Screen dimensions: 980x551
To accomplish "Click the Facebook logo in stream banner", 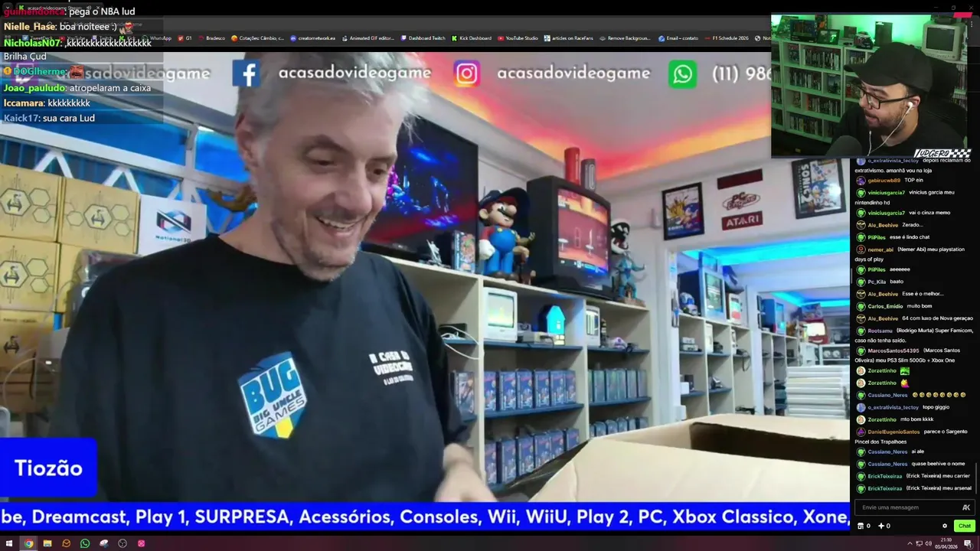I will (247, 73).
